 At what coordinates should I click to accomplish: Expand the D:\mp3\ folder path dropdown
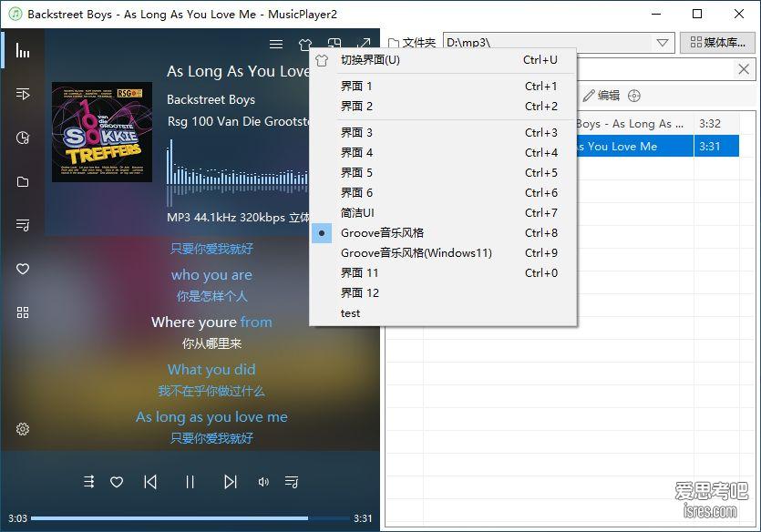point(663,43)
